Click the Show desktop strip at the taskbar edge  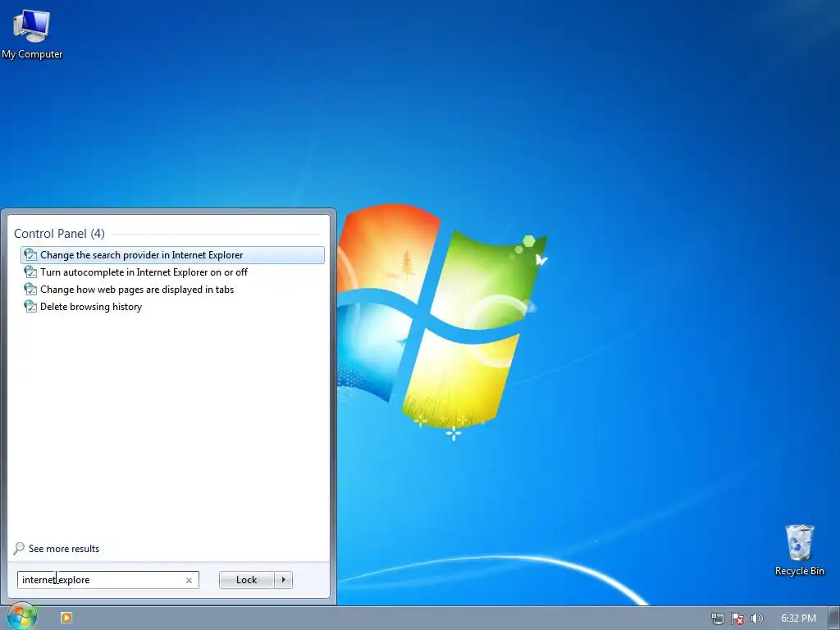click(x=834, y=619)
